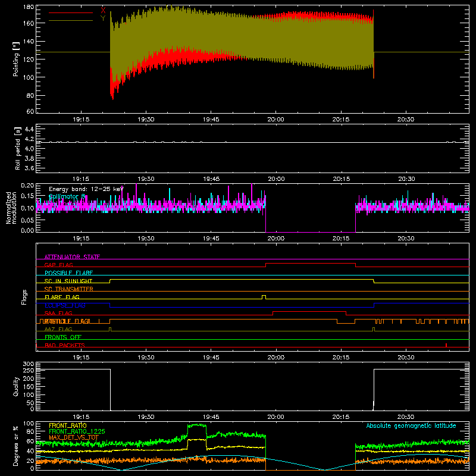
Task: Click the cyan 'Collimator 8' label
Action: (x=67, y=196)
